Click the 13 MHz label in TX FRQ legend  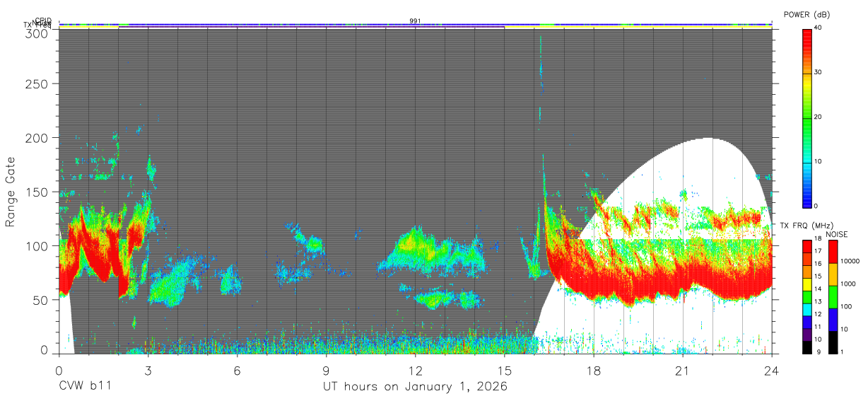[817, 301]
